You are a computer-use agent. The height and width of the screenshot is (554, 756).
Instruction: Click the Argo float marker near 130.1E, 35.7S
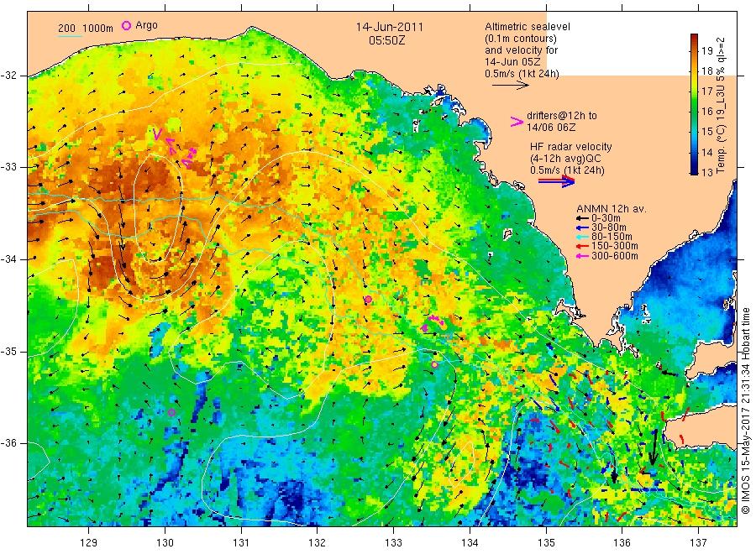pyautogui.click(x=171, y=412)
